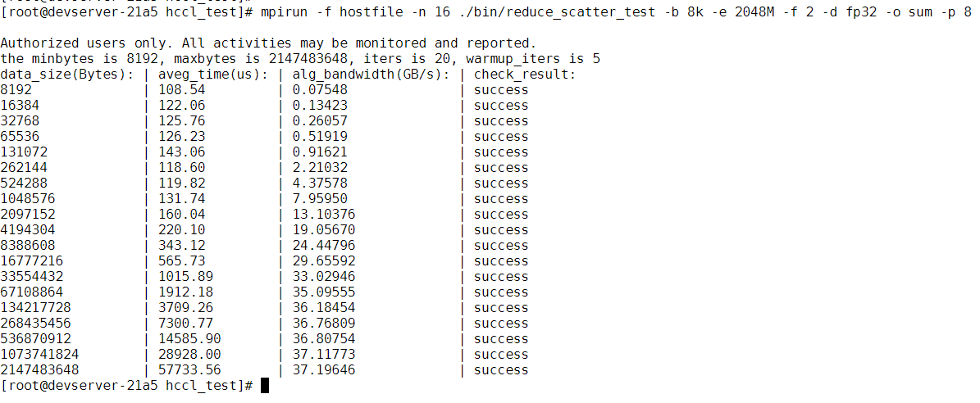Click the bandwidth value 37.19646
This screenshot has width=980, height=403.
coord(325,370)
